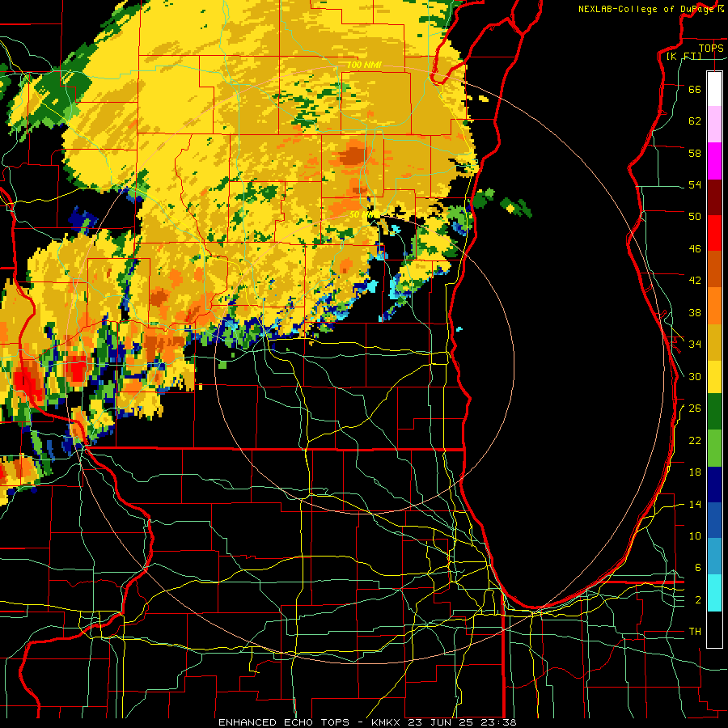The width and height of the screenshot is (728, 728).
Task: Select the 50 value on legend scale
Action: tap(695, 216)
